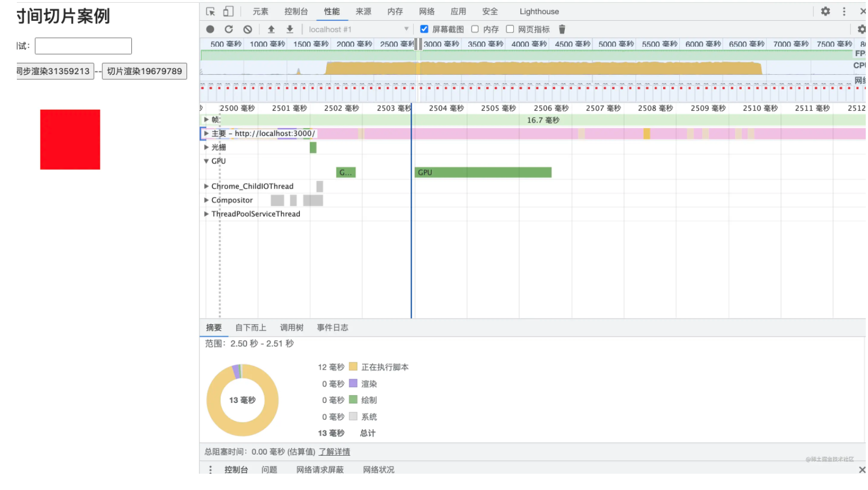Click the trash can collect garbage icon
The image size is (868, 490).
562,29
